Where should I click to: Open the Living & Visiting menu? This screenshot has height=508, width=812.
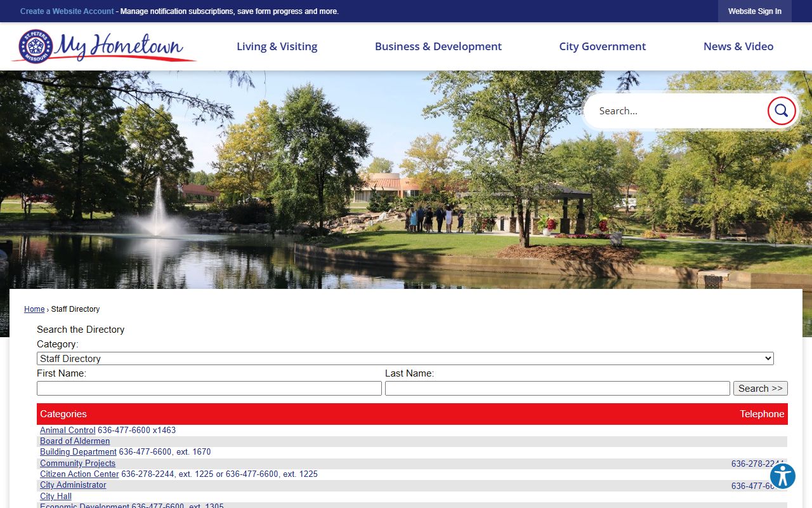click(x=277, y=46)
